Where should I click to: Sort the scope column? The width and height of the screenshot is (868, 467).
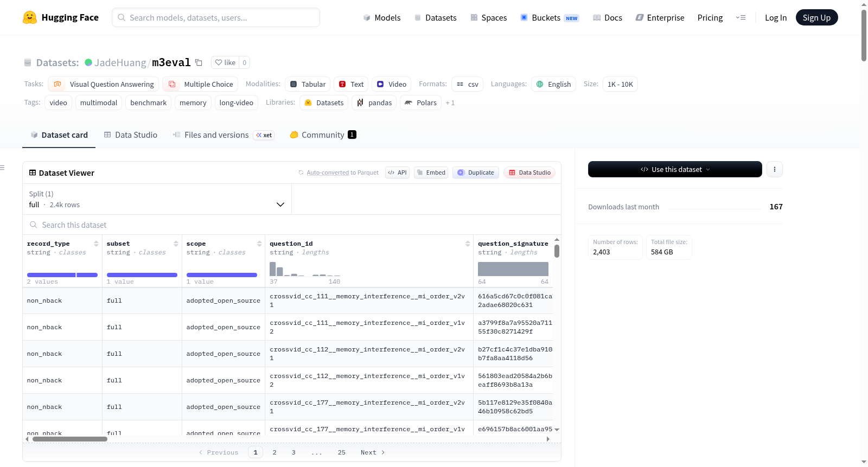[259, 244]
